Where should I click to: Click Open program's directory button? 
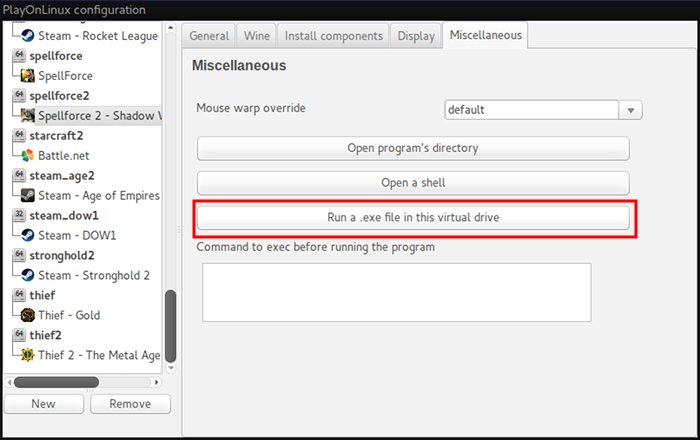coord(413,148)
